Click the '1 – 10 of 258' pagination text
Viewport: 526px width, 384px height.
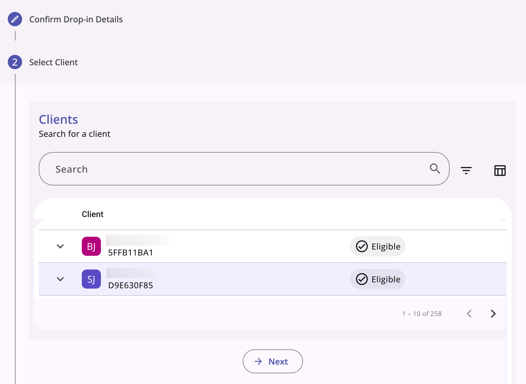[422, 314]
